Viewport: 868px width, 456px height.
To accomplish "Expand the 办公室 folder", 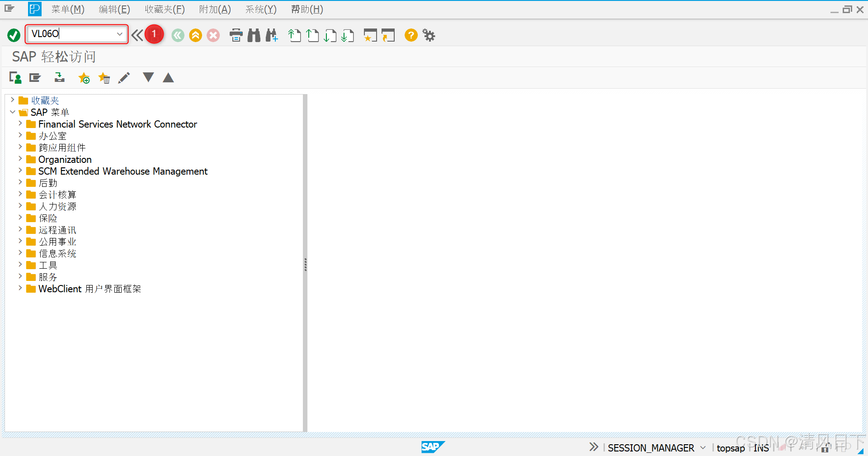I will [20, 135].
